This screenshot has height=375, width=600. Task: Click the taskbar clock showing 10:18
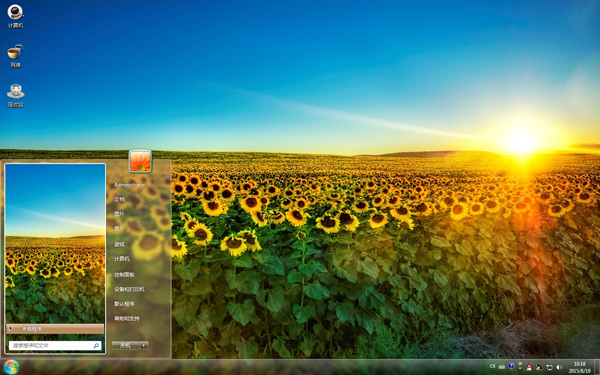point(580,367)
